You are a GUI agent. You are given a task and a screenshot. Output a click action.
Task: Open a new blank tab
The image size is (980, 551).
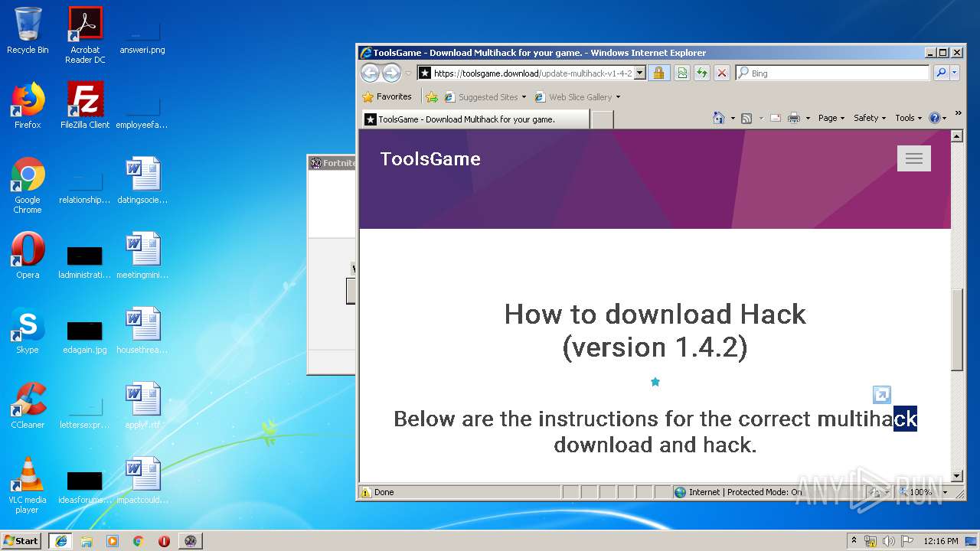603,119
